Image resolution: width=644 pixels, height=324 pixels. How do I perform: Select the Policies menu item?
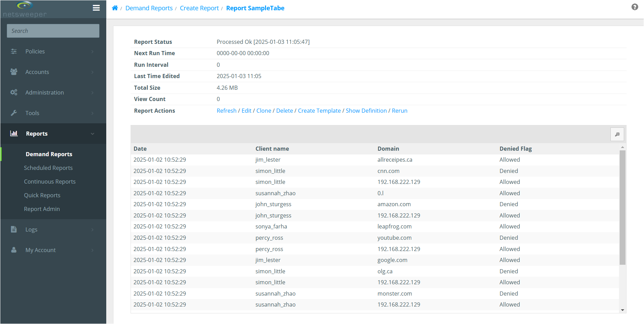click(53, 51)
